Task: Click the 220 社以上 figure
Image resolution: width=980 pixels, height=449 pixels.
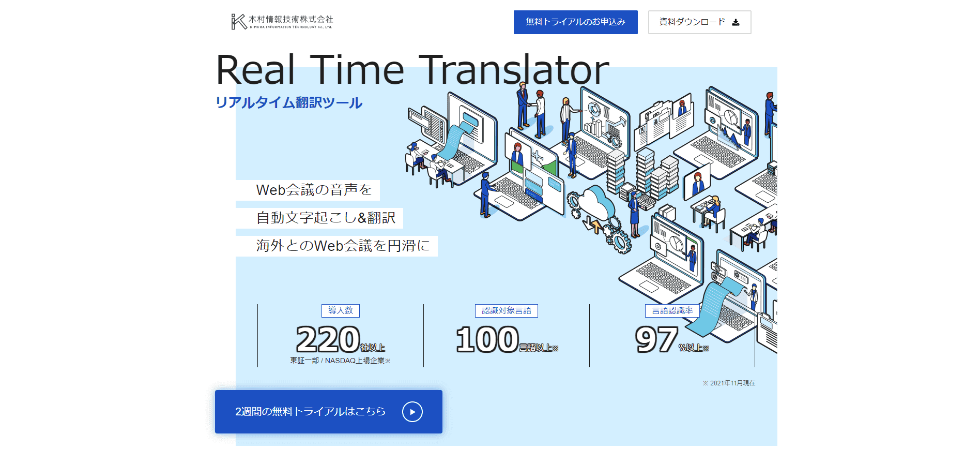Action: pyautogui.click(x=341, y=340)
